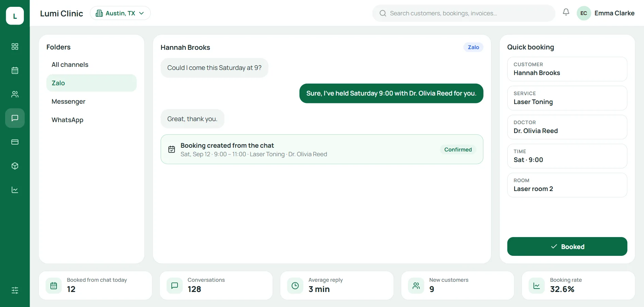Screen dimensions: 644x307
Task: Open the calendar icon in sidebar
Action: [15, 70]
